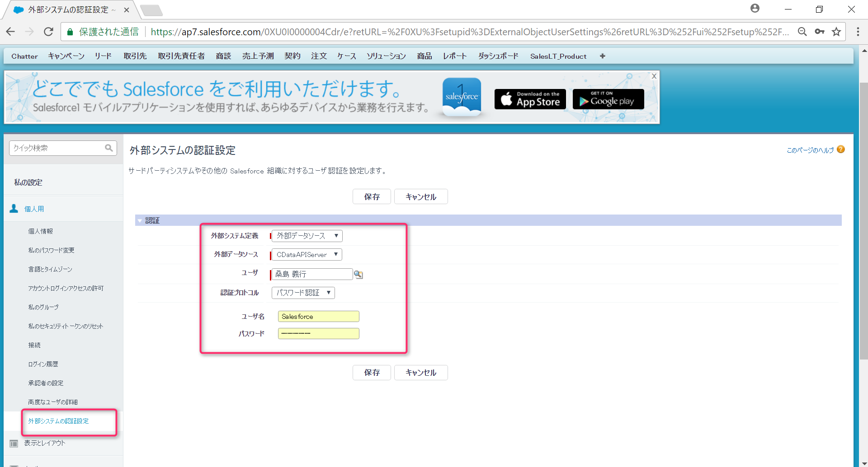Switch to the Chatter tab
Image resolution: width=868 pixels, height=467 pixels.
24,56
